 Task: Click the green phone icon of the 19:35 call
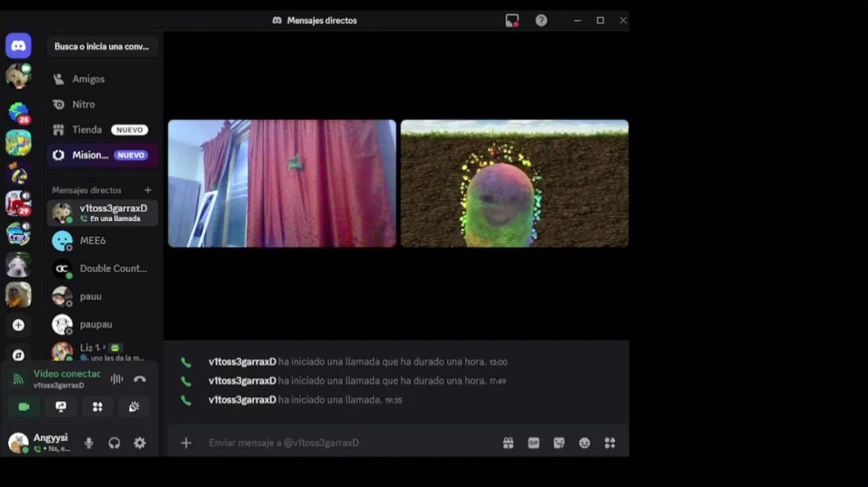coord(186,400)
